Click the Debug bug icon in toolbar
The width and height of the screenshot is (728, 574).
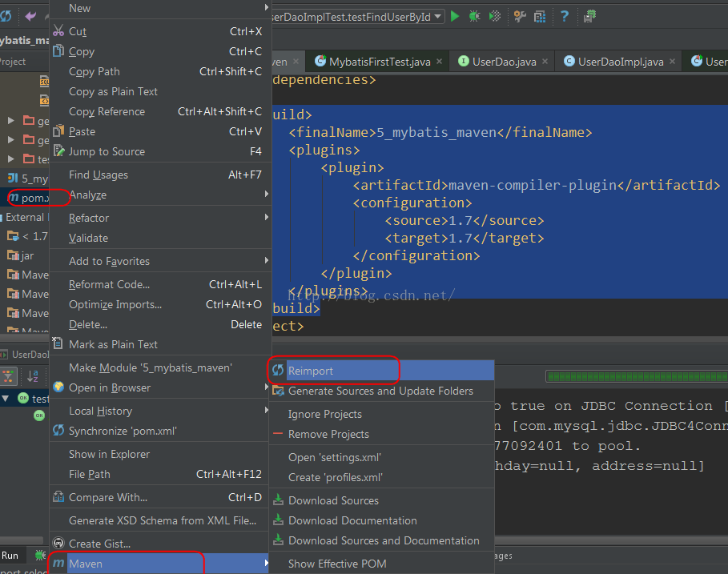pyautogui.click(x=475, y=16)
